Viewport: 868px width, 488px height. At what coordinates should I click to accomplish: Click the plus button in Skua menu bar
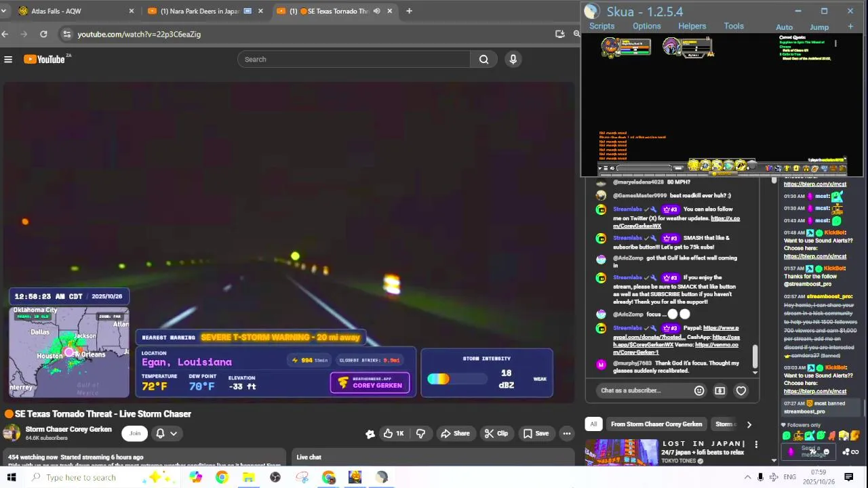tap(850, 27)
